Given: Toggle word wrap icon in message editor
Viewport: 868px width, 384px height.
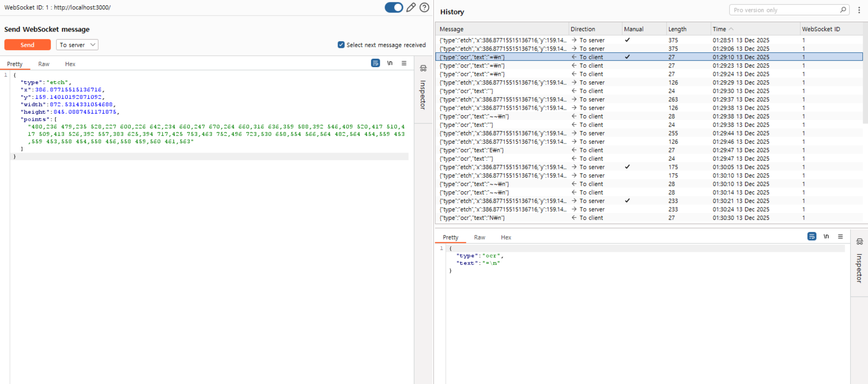Looking at the screenshot, I should click(x=375, y=63).
